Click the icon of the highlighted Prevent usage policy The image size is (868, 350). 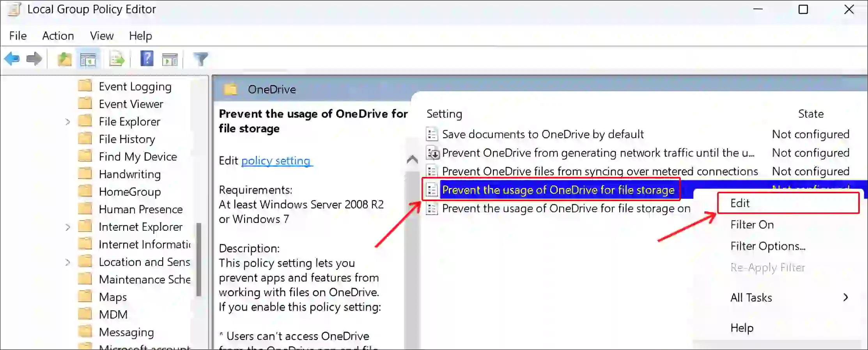coord(432,190)
